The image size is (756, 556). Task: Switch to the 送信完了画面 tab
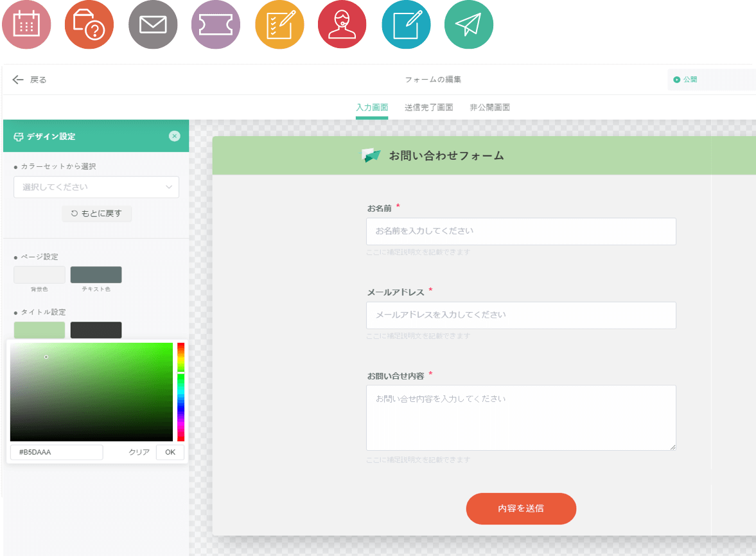[428, 107]
